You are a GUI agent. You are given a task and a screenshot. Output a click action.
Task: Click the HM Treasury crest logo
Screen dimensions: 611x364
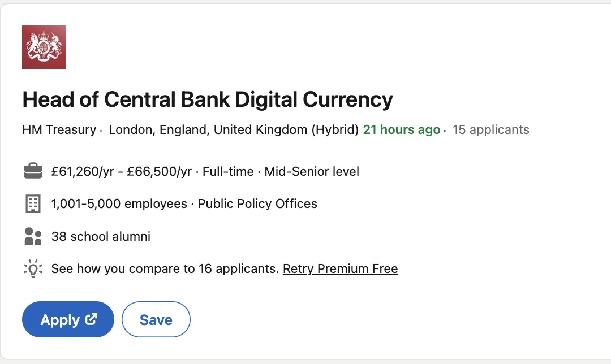(x=44, y=47)
